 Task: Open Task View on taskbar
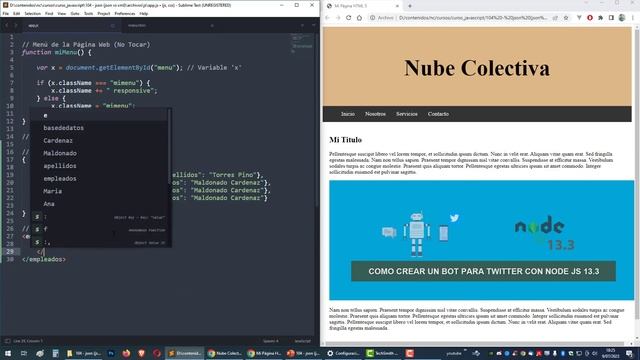tap(24, 353)
